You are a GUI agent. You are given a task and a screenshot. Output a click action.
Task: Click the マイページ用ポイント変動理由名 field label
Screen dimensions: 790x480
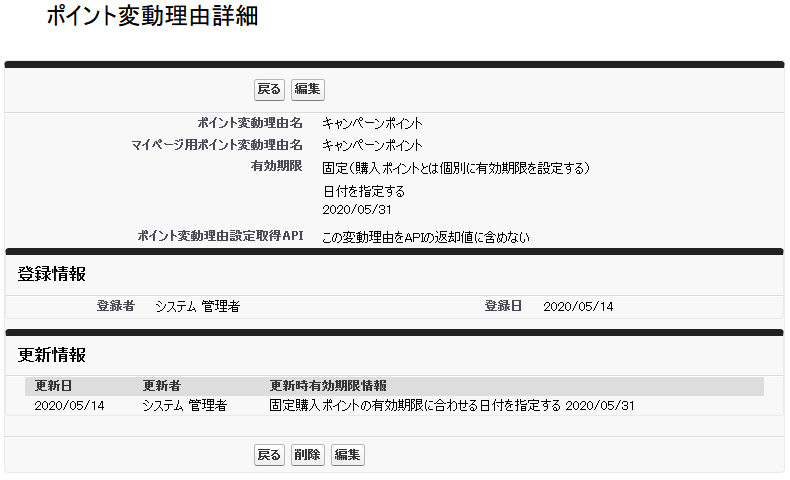click(x=217, y=145)
